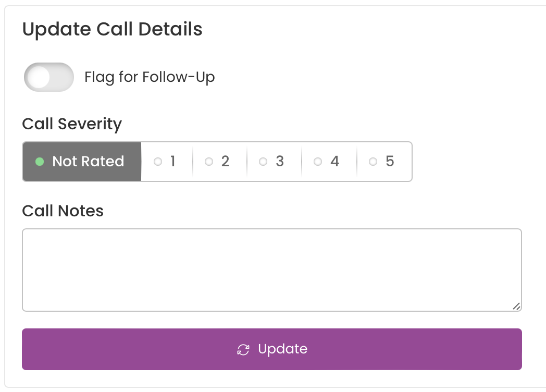
Task: Click the Flag for Follow-Up label text
Action: pyautogui.click(x=150, y=77)
